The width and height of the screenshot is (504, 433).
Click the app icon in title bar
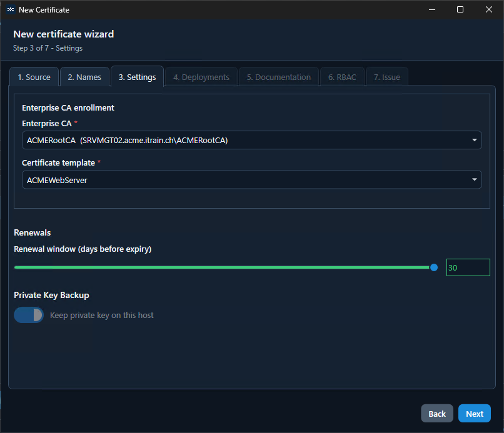tap(11, 9)
